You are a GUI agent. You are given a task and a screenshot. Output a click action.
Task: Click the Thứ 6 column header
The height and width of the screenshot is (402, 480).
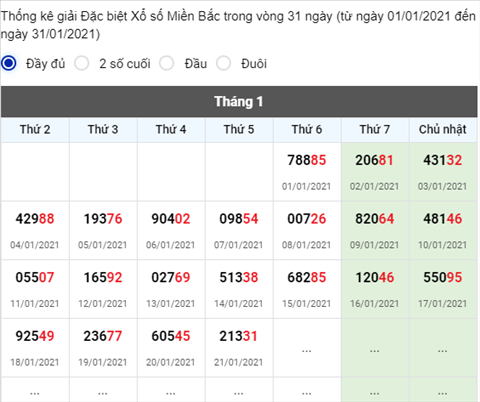(x=307, y=129)
